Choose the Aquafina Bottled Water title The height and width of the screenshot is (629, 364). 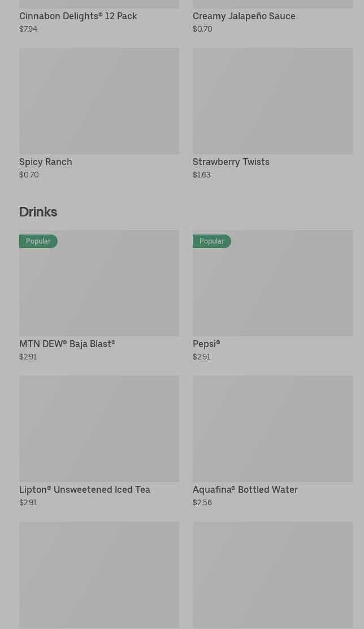245,489
